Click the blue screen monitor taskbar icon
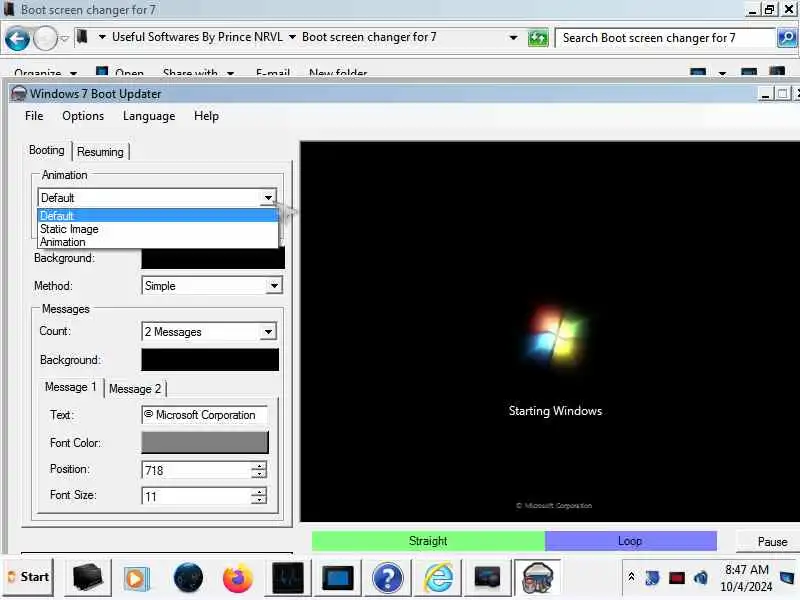The height and width of the screenshot is (600, 800). point(338,578)
